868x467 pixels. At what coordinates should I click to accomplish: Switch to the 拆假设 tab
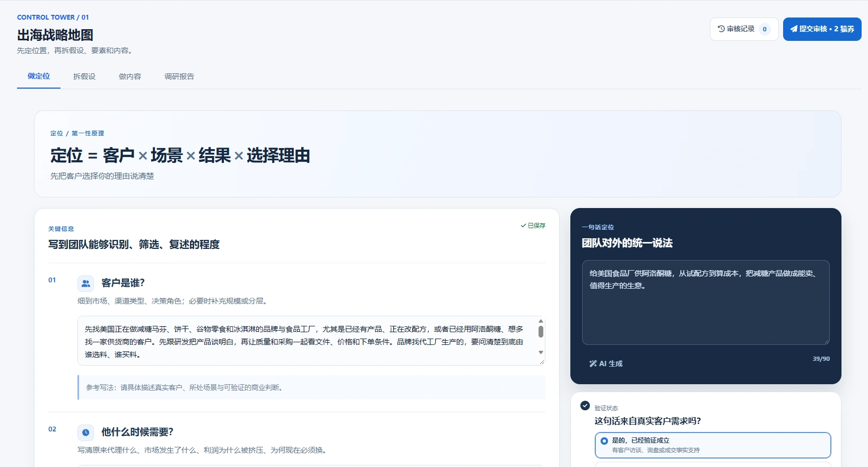[x=84, y=76]
